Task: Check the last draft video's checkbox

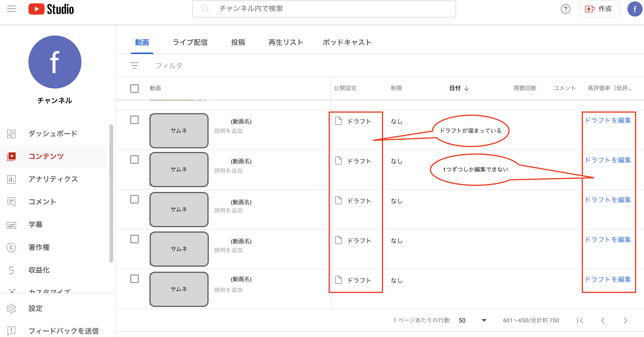Action: (134, 279)
